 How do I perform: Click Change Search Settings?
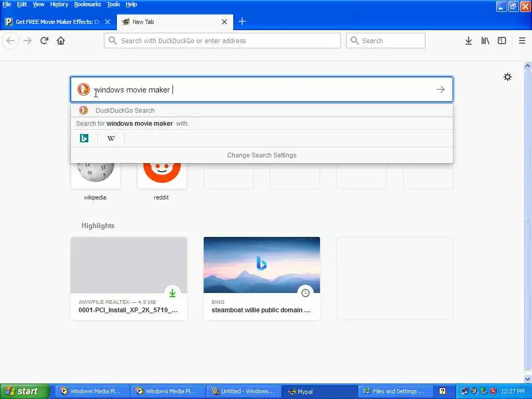[262, 155]
